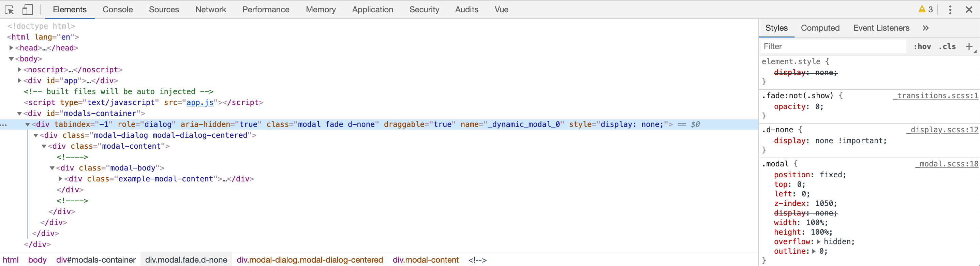This screenshot has width=980, height=266.
Task: Activate the inspect element picker icon
Action: pyautogui.click(x=10, y=10)
